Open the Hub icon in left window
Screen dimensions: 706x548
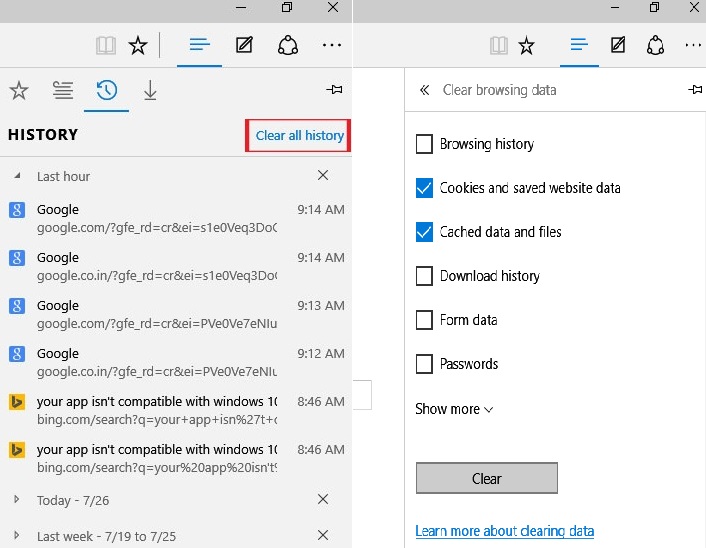tap(199, 45)
